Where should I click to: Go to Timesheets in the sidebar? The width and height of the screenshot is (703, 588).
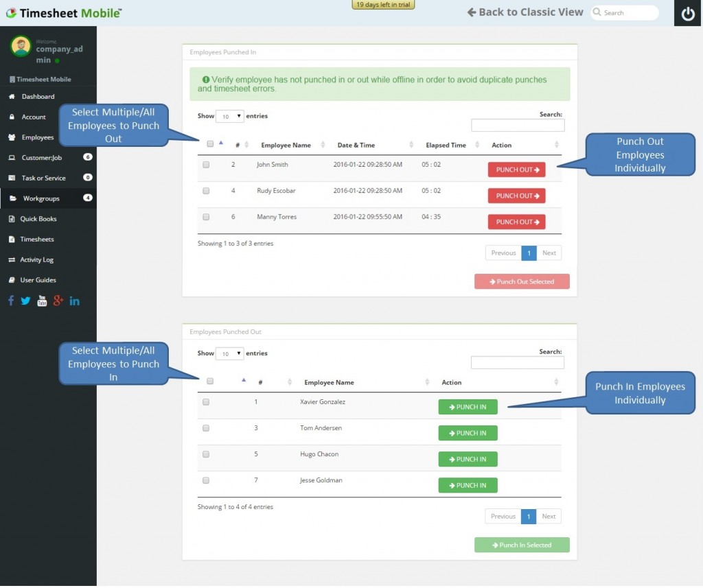point(36,239)
